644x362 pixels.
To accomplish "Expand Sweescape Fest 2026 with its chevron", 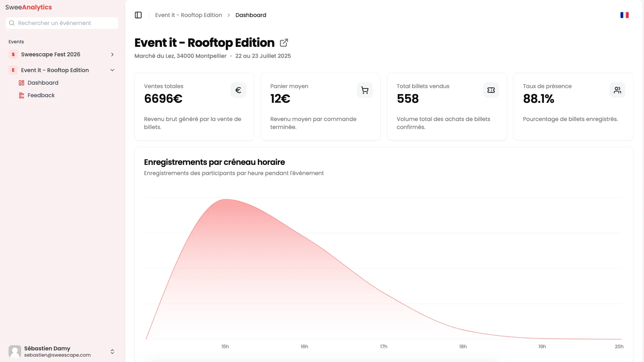I will point(112,54).
